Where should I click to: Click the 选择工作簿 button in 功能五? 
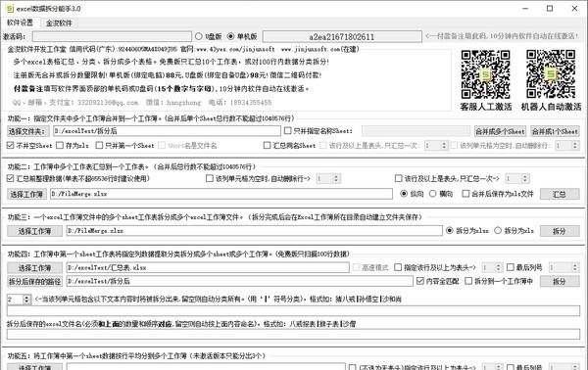point(35,367)
